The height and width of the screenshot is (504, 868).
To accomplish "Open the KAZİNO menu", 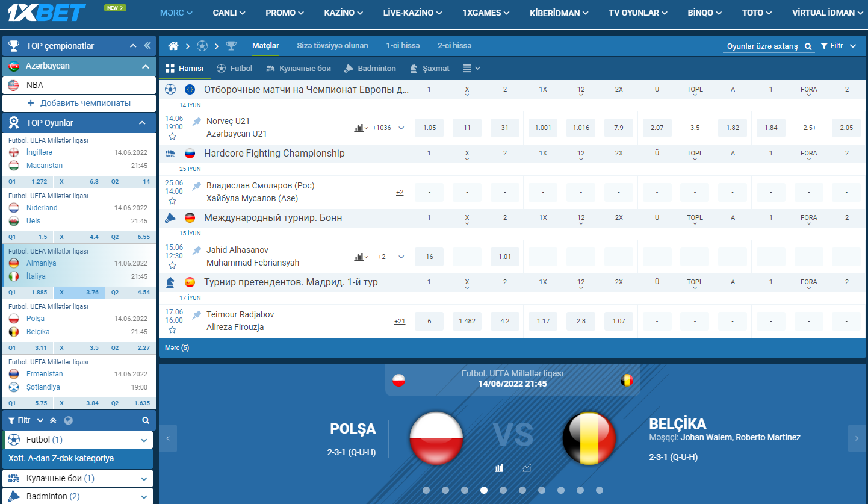I will [343, 13].
